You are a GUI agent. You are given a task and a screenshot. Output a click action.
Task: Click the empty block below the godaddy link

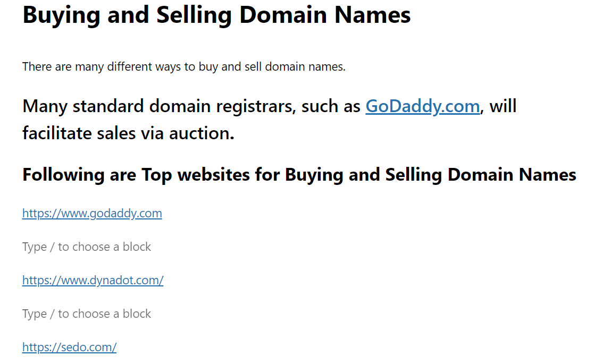tap(87, 247)
